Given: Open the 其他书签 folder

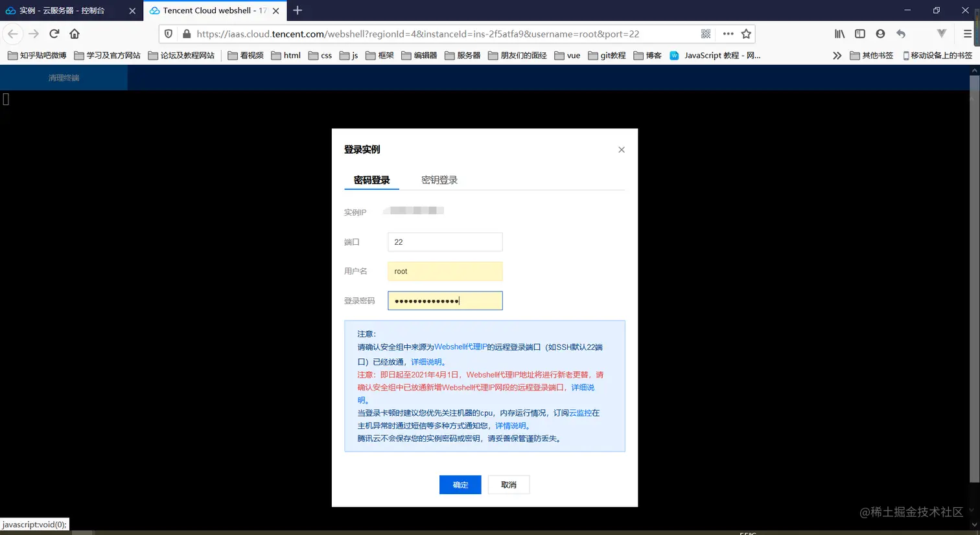Looking at the screenshot, I should point(871,56).
